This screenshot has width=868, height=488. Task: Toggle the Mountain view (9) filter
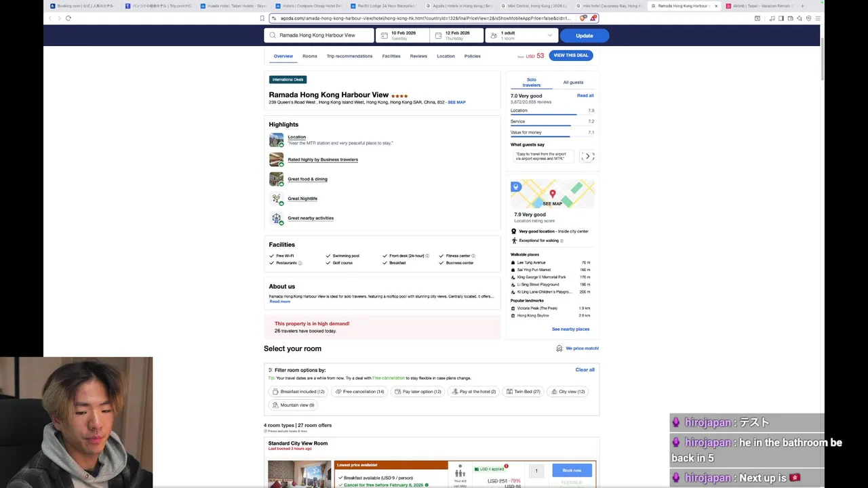coord(294,405)
